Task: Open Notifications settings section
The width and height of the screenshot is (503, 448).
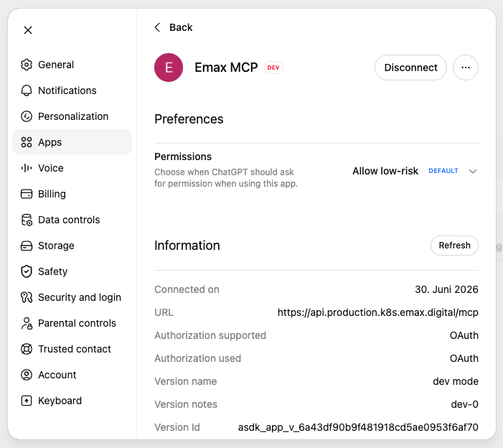Action: 72,90
